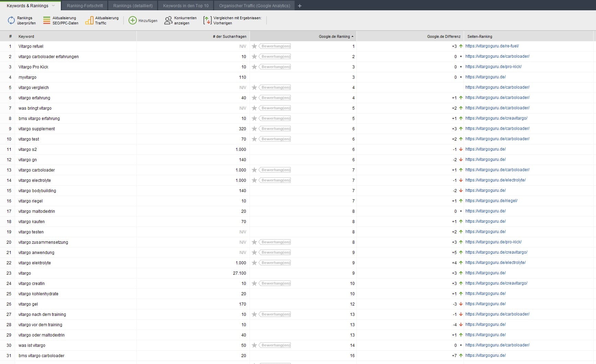
Task: Sort by Google.de Differenz column header
Action: pyautogui.click(x=410, y=36)
